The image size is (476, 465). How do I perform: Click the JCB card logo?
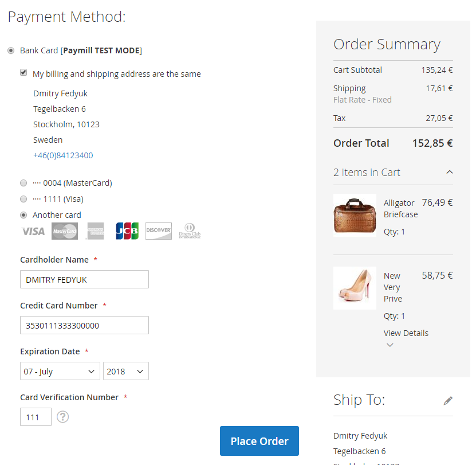pyautogui.click(x=127, y=231)
